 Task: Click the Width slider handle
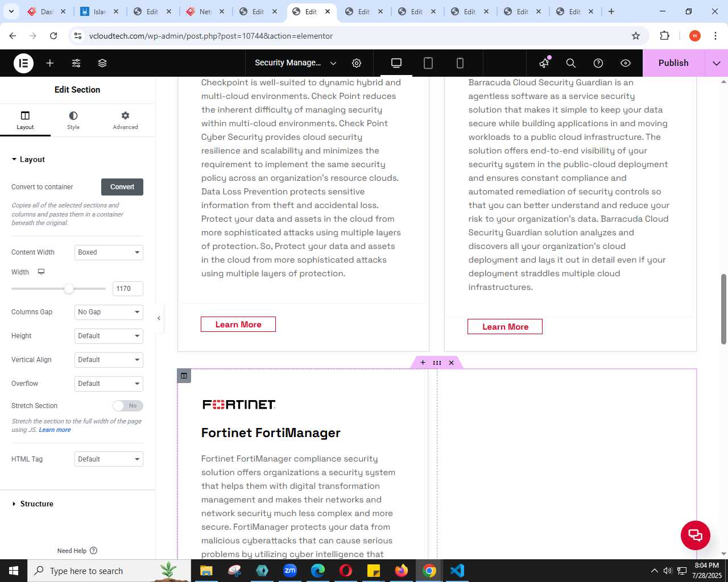(x=69, y=289)
